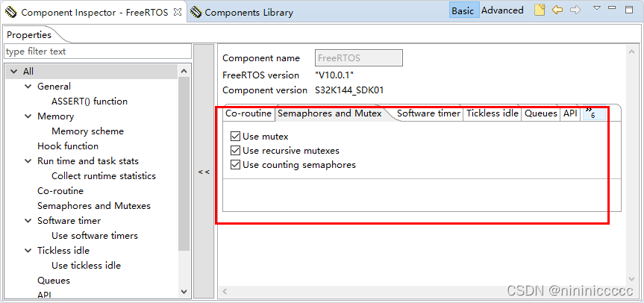
Task: Select Memory scheme tree item
Action: (87, 131)
